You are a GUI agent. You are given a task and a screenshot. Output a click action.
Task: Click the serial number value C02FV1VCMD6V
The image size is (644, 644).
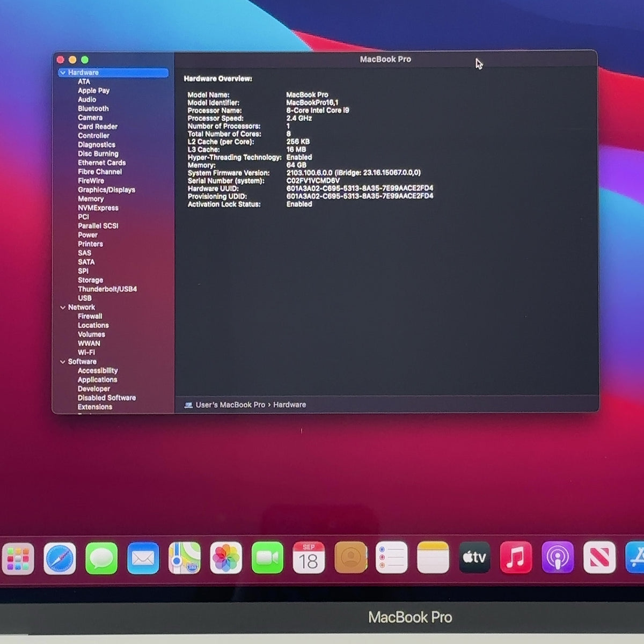click(313, 181)
